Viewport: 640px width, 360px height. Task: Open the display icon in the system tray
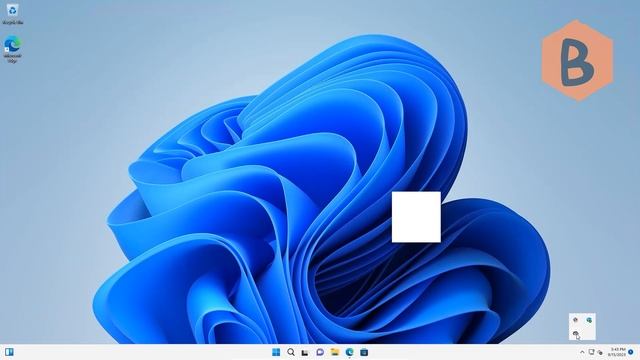click(591, 352)
